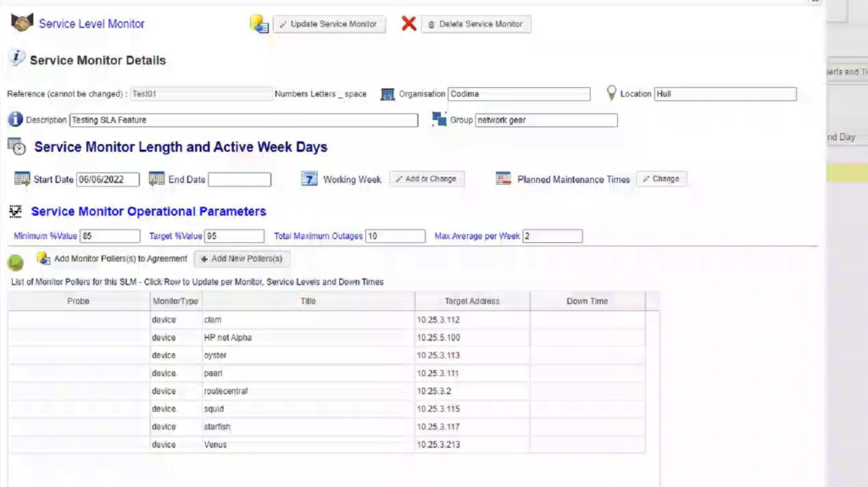
Task: Click the Add Monitor Pollers icon
Action: pyautogui.click(x=43, y=258)
